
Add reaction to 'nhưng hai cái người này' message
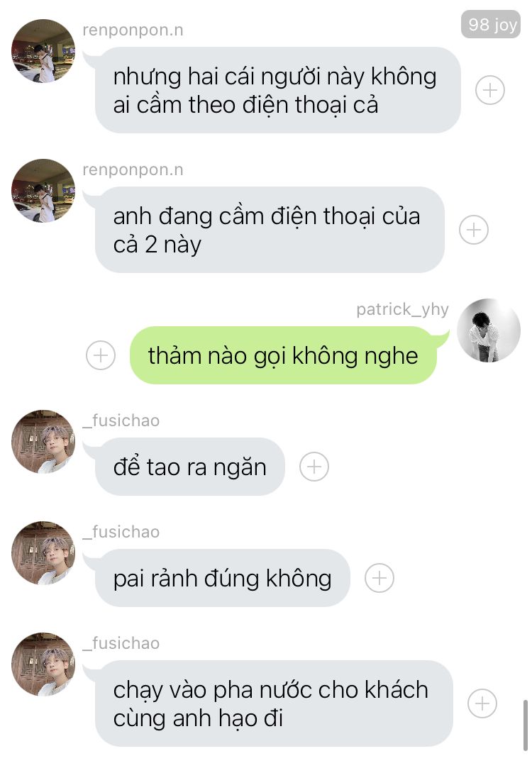(490, 90)
